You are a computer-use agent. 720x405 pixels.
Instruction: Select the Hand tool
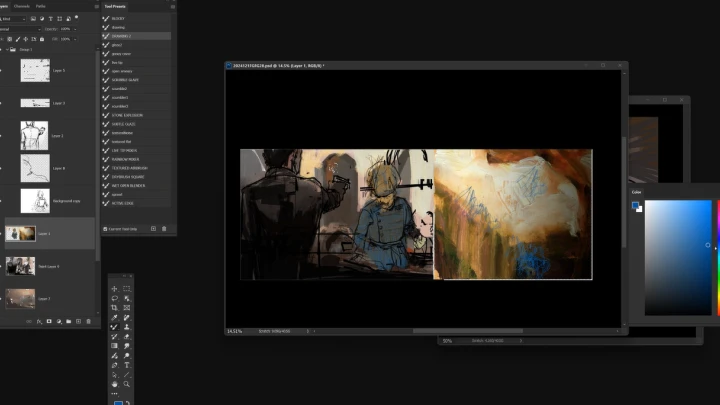pos(114,384)
